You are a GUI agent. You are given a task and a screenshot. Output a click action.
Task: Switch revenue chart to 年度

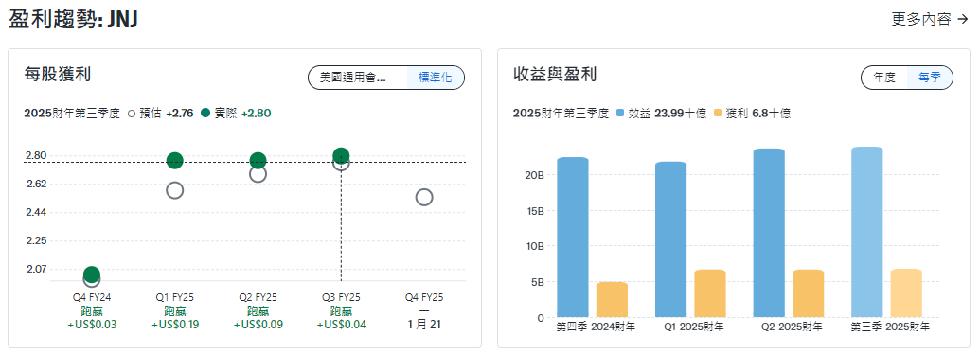884,78
